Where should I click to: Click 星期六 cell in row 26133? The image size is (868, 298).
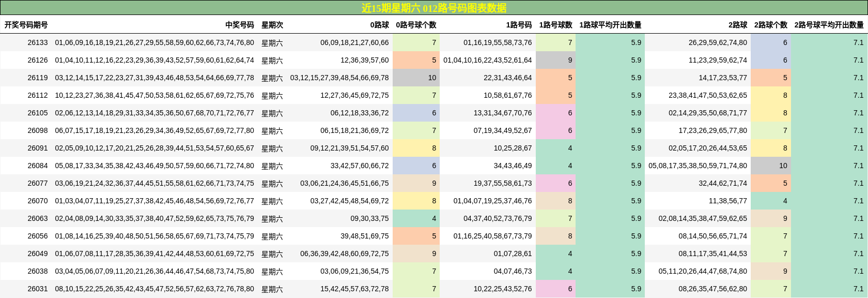point(272,43)
